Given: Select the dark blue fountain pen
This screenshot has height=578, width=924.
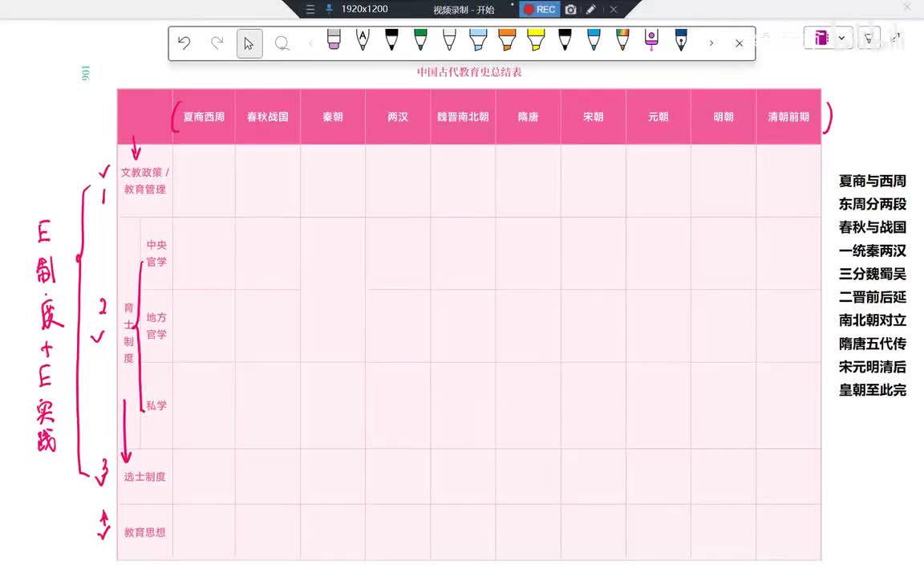Looking at the screenshot, I should (681, 39).
